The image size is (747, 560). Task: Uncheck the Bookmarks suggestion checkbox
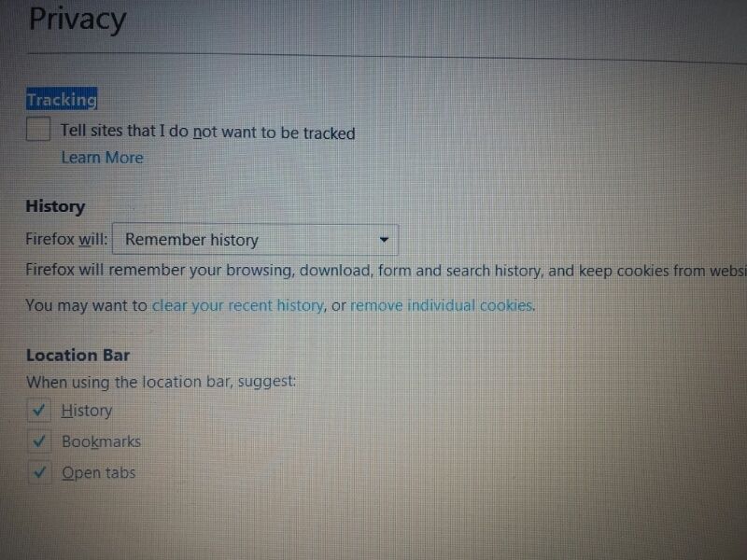click(39, 441)
